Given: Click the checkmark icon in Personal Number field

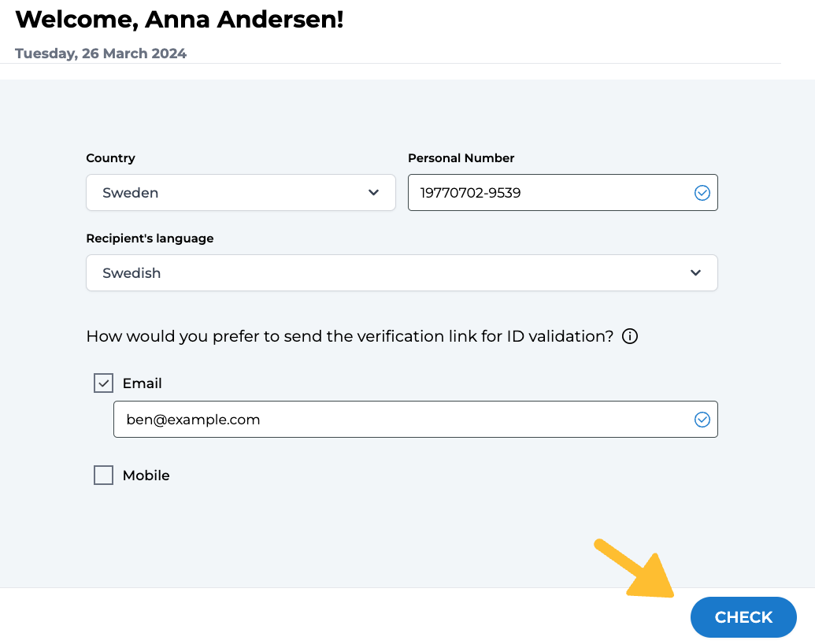Looking at the screenshot, I should click(x=702, y=193).
